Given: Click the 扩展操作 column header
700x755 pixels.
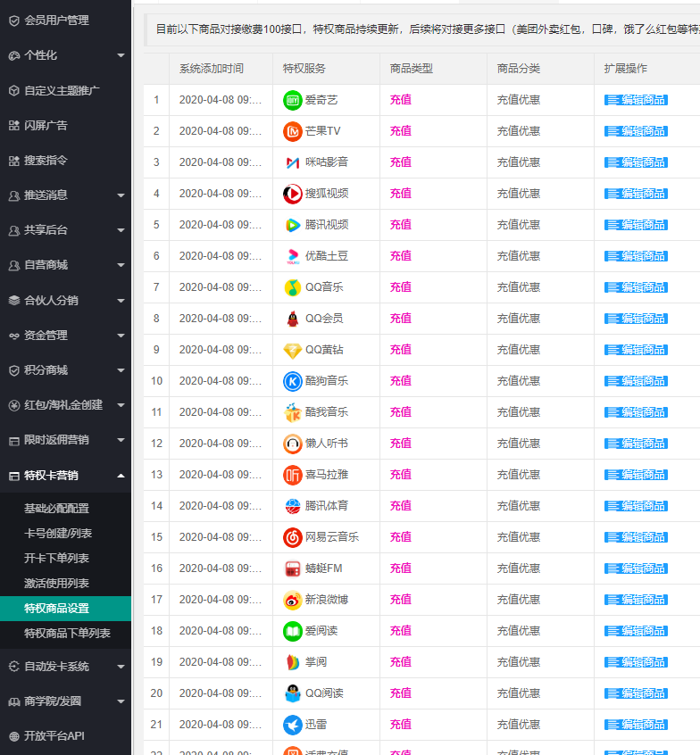Looking at the screenshot, I should point(625,69).
